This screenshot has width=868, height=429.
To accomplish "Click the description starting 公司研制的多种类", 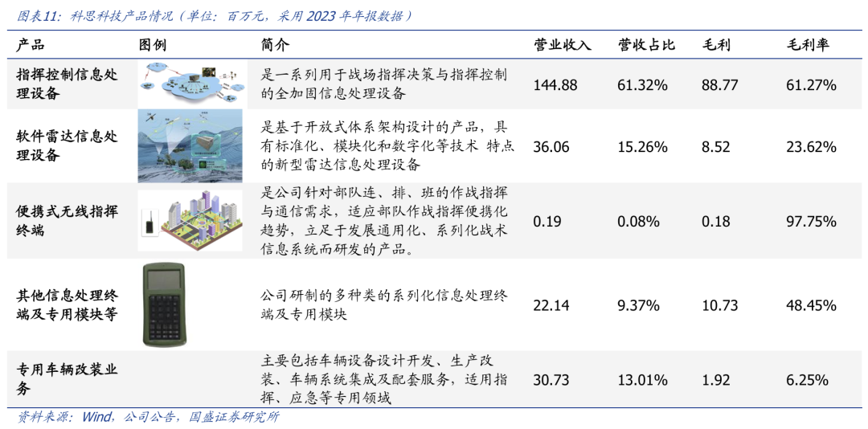I will pyautogui.click(x=383, y=305).
